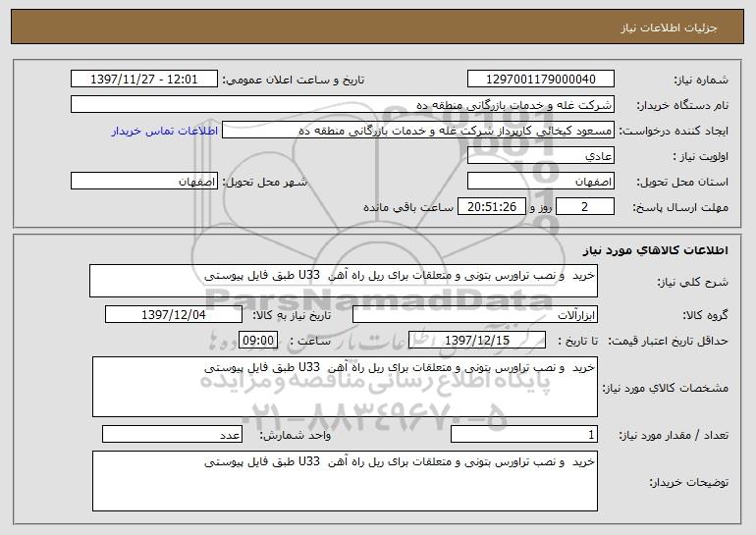Click the شماره نیاز label
Image resolution: width=756 pixels, height=535 pixels.
pyautogui.click(x=701, y=80)
